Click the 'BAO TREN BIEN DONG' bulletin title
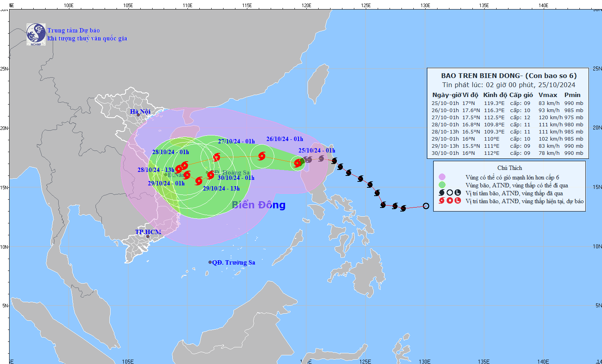Viewport: 602px width, 364px height. (x=509, y=76)
